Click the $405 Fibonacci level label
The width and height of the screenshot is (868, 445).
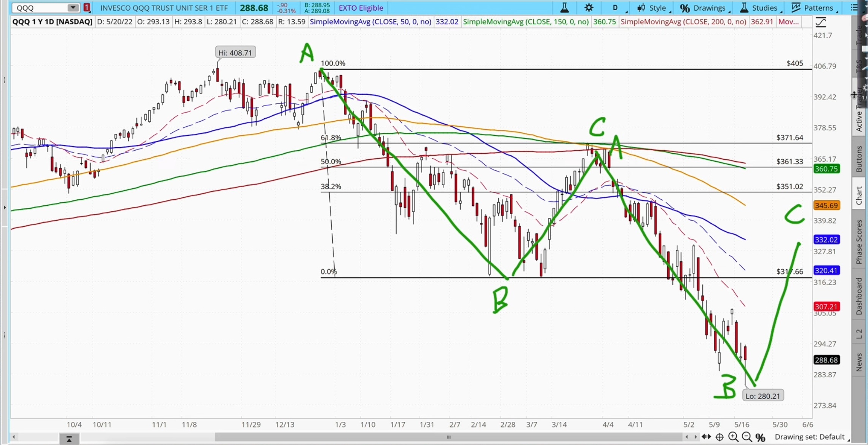pyautogui.click(x=795, y=63)
